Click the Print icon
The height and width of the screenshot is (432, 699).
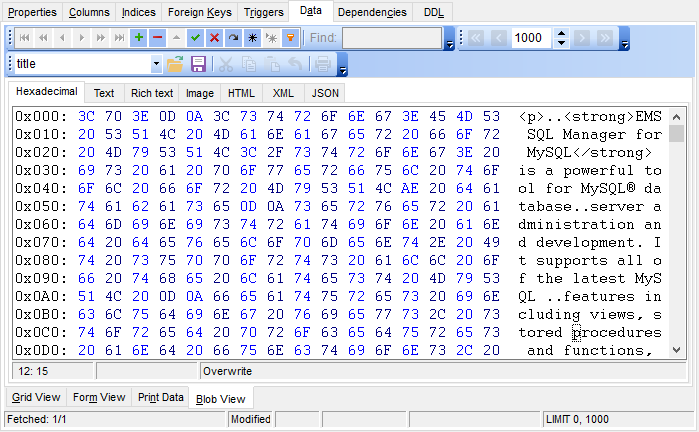(x=323, y=64)
